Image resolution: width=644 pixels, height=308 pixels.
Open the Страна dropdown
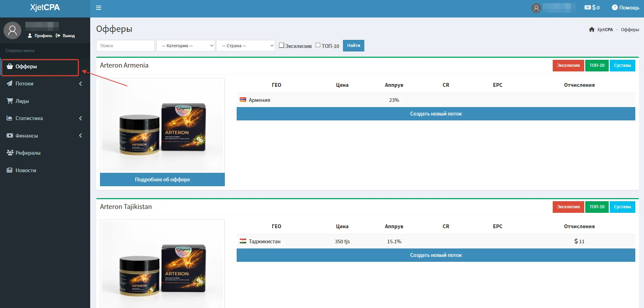click(x=246, y=45)
